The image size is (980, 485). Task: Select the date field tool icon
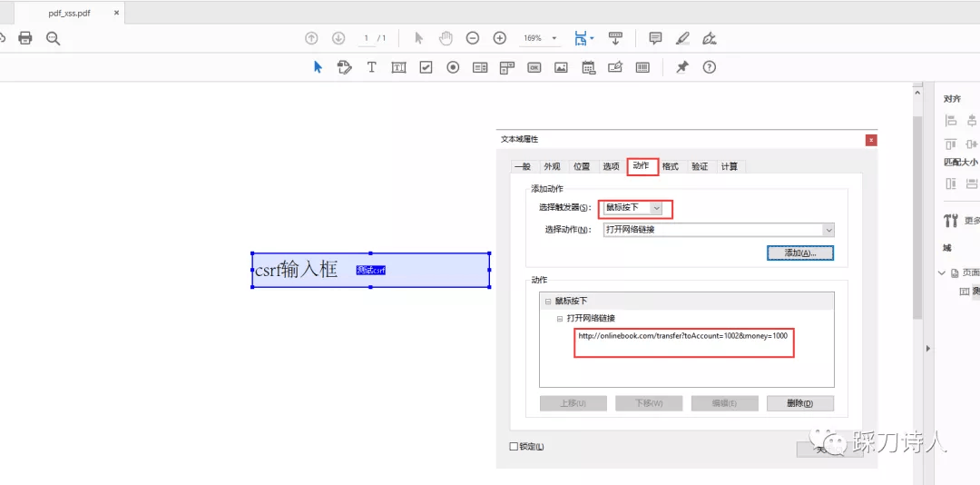click(x=588, y=67)
